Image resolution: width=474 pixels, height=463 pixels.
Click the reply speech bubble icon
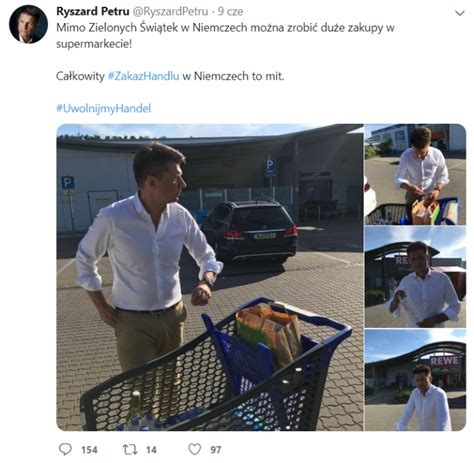65,449
